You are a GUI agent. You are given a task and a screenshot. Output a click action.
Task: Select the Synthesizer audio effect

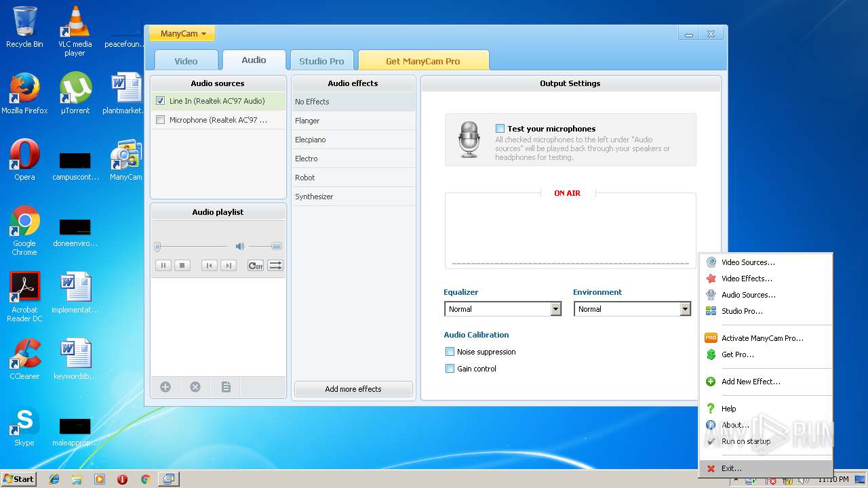pos(353,197)
